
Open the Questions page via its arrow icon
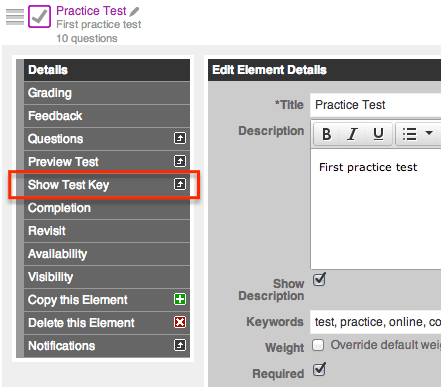(x=180, y=138)
